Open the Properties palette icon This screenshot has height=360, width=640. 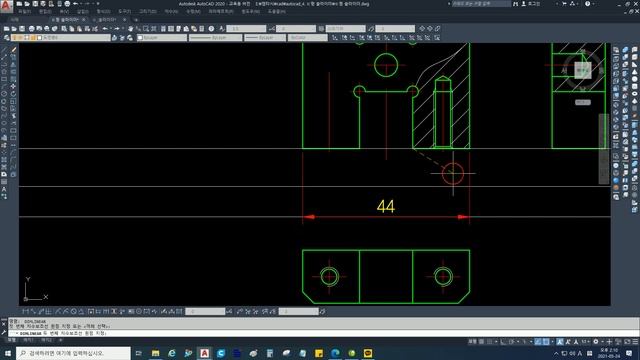click(x=163, y=29)
